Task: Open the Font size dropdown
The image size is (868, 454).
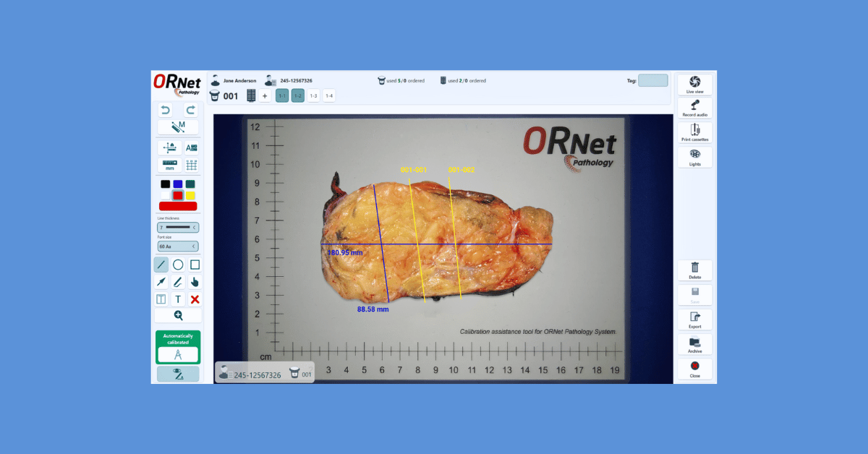Action: (x=178, y=247)
